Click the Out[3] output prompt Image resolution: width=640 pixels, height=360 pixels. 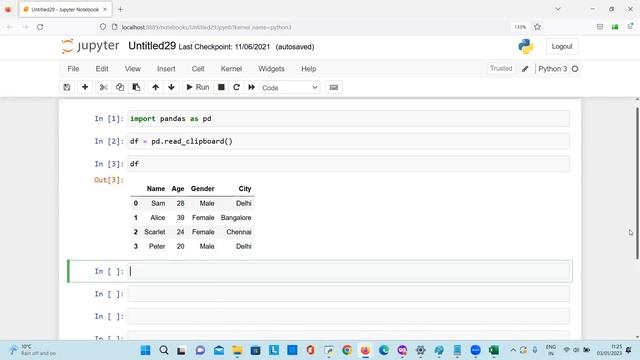tap(109, 180)
